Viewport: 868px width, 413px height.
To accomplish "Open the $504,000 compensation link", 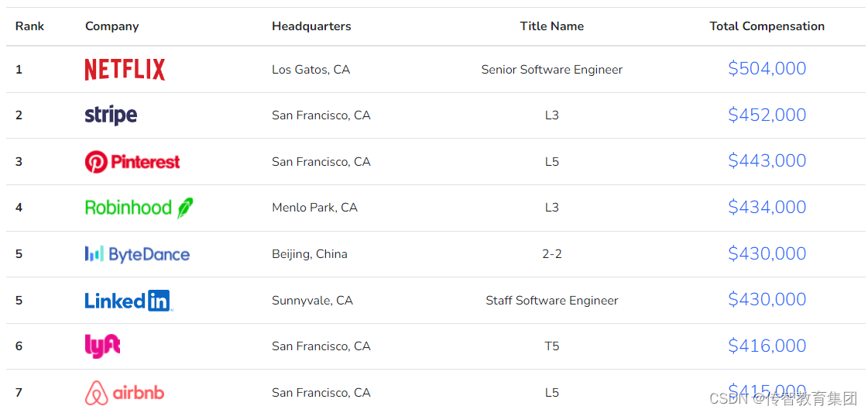I will click(x=767, y=69).
